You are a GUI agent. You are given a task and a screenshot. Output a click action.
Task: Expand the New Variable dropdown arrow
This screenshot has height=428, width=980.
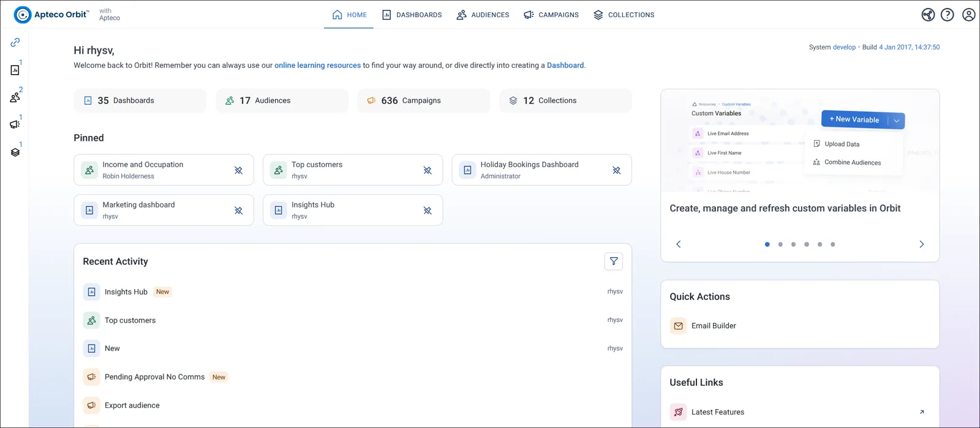point(897,121)
